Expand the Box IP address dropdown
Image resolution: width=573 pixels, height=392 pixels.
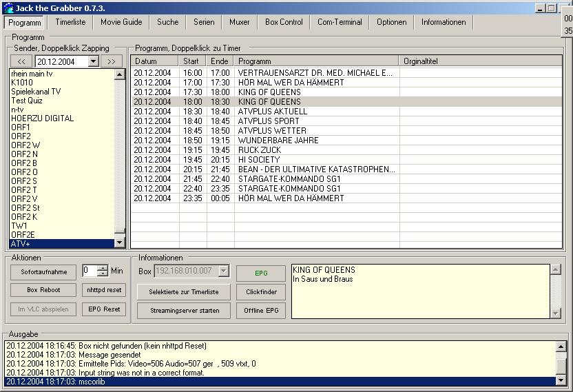[224, 271]
